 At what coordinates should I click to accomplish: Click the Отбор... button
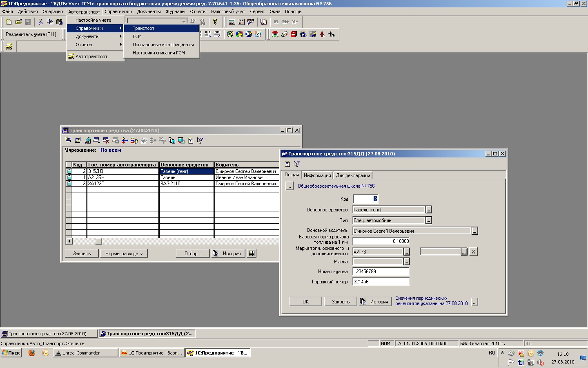click(193, 254)
